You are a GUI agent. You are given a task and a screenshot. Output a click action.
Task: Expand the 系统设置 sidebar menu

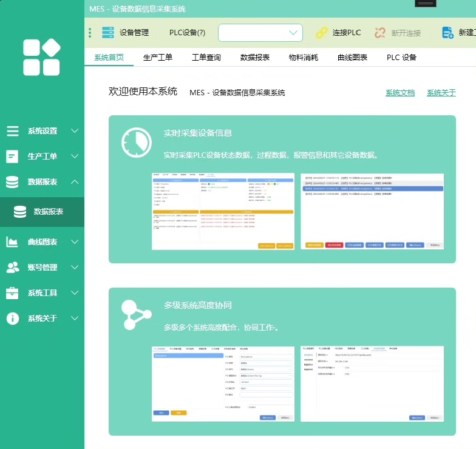pyautogui.click(x=42, y=131)
